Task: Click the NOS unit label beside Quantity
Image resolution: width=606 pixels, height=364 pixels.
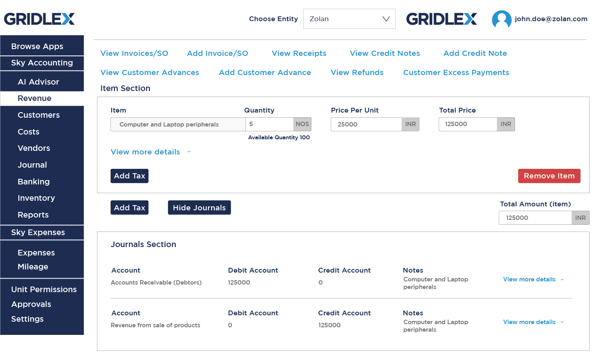Action: click(x=302, y=124)
